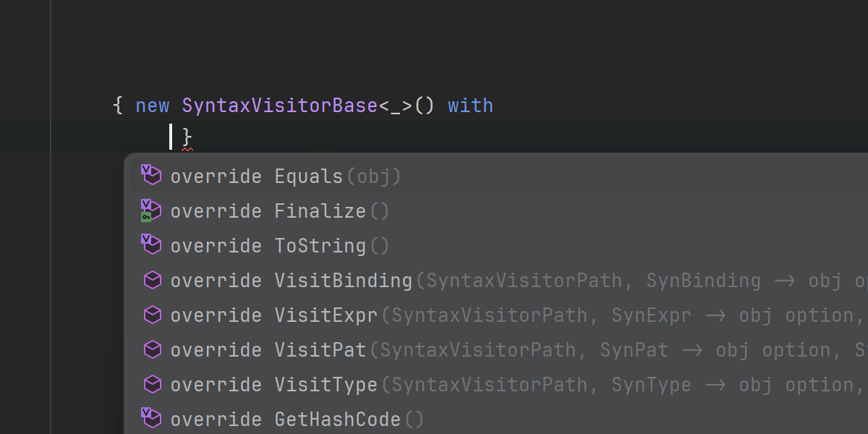868x434 pixels.
Task: Click the empty parentheses after SyntaxVisitorBase<_>
Action: tap(425, 106)
